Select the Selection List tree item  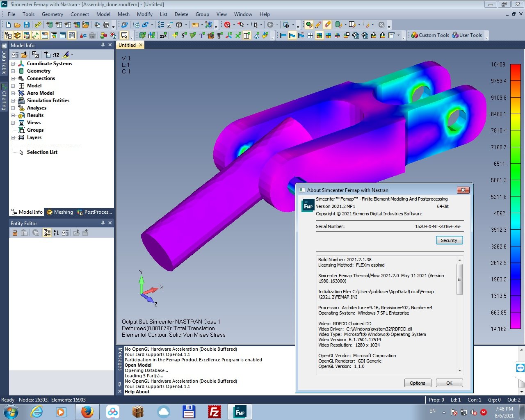click(42, 152)
